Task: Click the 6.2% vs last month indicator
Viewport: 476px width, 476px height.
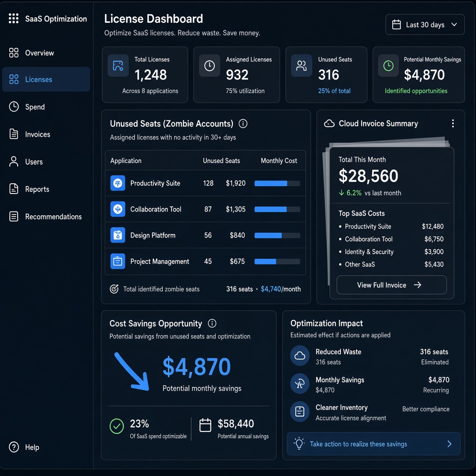Action: [370, 193]
